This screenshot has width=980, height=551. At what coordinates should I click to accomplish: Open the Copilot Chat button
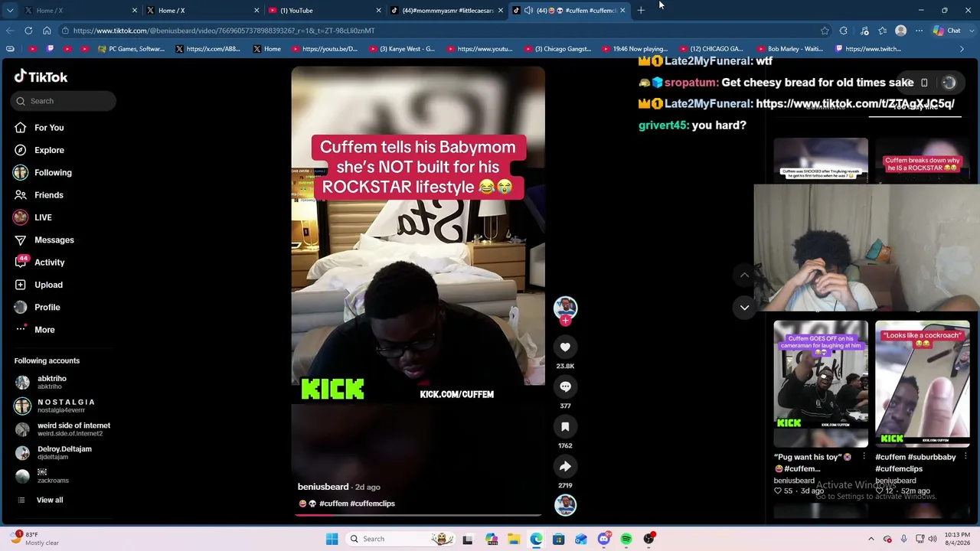click(947, 31)
